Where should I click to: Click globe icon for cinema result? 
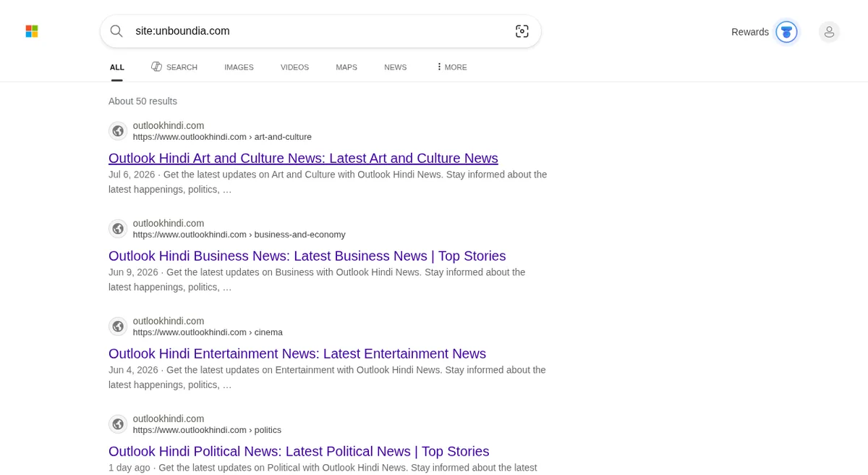118,327
